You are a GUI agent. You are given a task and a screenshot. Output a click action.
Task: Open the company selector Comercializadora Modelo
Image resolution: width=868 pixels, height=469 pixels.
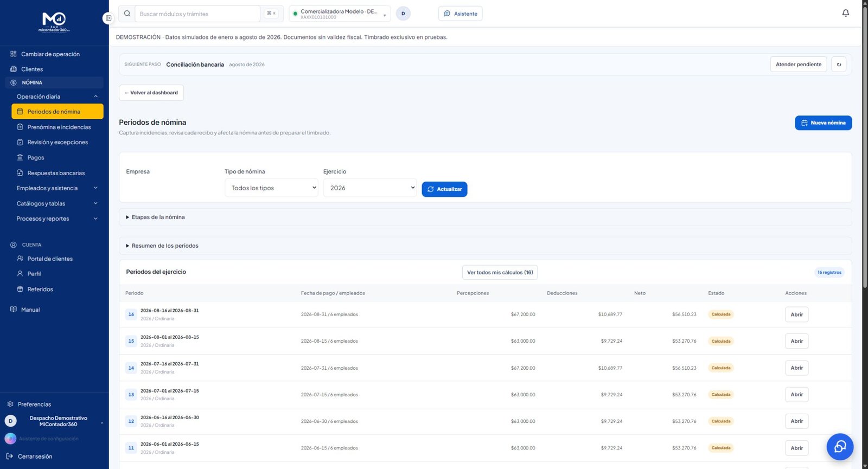click(x=340, y=14)
